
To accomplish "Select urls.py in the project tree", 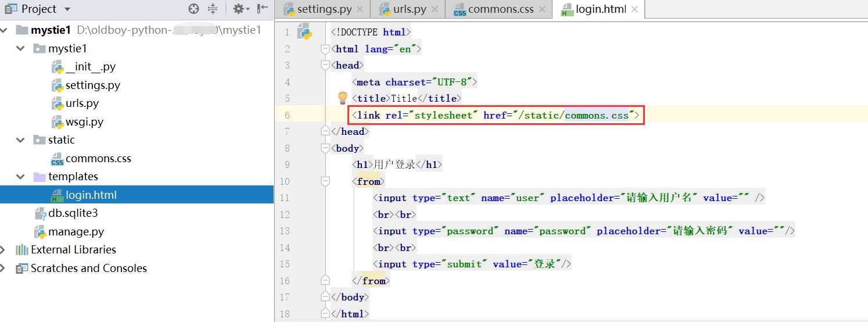I will coord(82,103).
